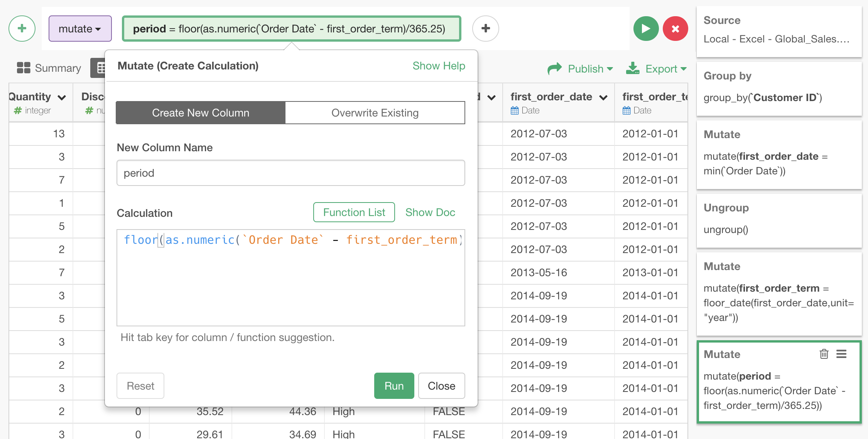
Task: Click the Function List button
Action: 354,212
